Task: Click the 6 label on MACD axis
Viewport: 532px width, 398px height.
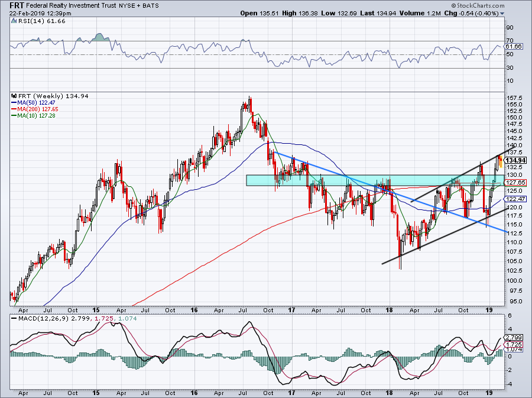Action: [510, 316]
